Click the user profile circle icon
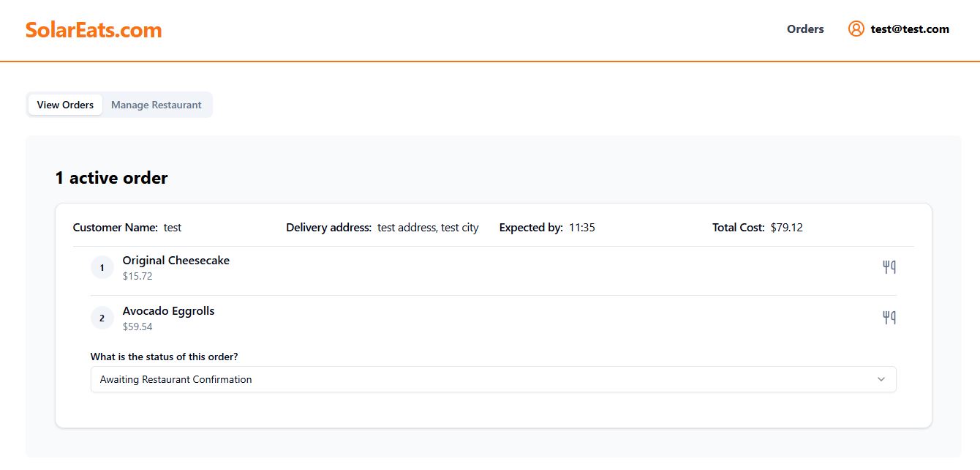Viewport: 980px width, 470px height. (856, 29)
